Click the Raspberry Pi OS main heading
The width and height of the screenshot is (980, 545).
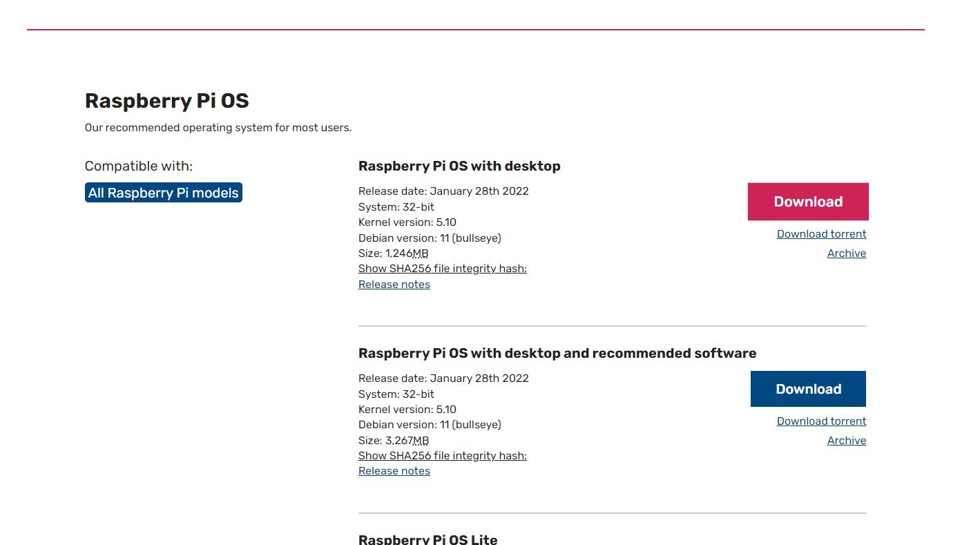click(166, 101)
